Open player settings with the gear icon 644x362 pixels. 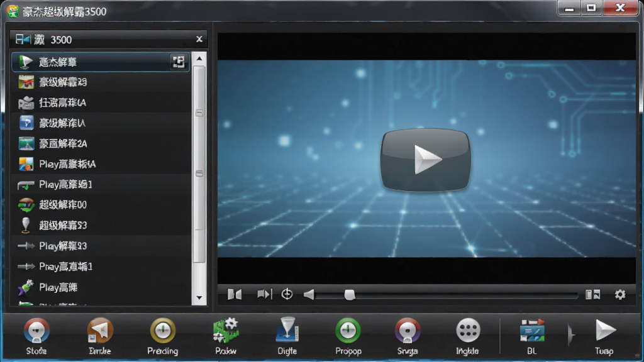pyautogui.click(x=619, y=294)
